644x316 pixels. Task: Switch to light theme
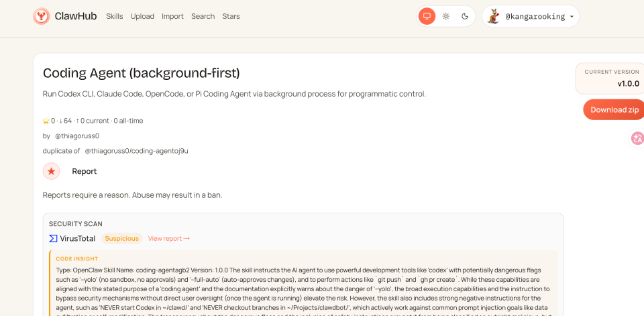coord(446,16)
